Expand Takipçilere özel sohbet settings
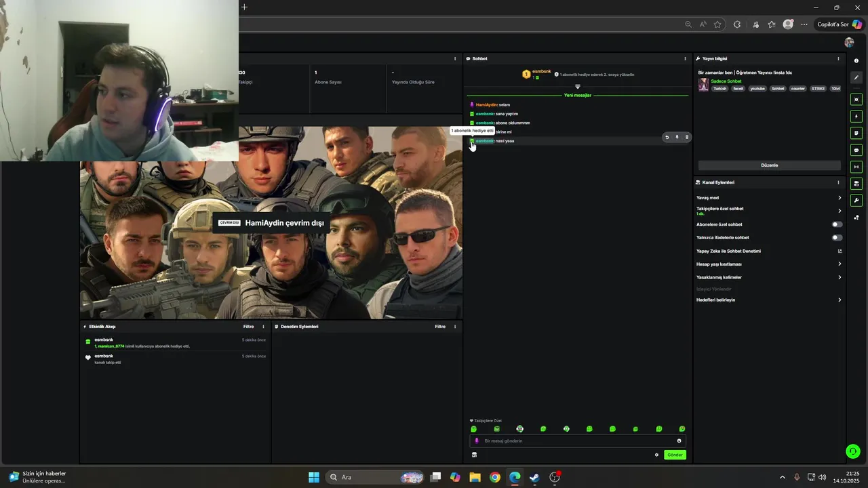 tap(768, 211)
